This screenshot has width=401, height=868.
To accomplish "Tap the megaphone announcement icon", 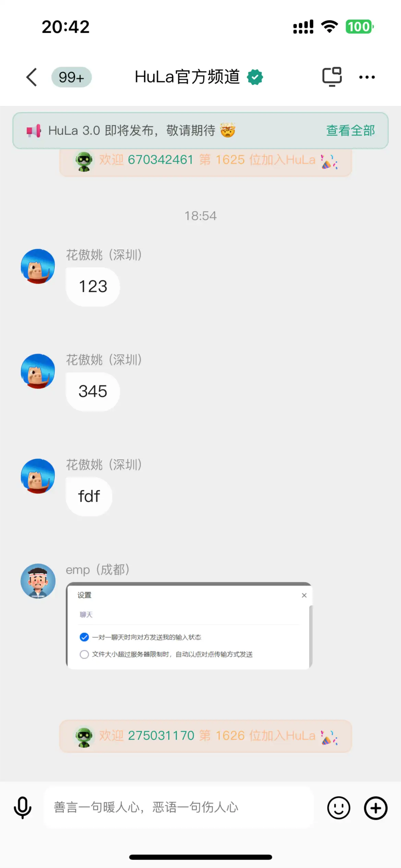I will [34, 131].
